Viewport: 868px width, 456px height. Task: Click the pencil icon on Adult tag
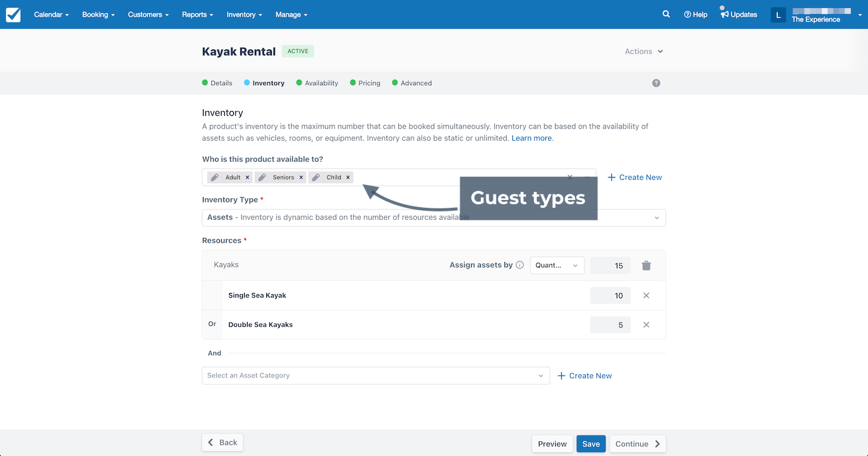pos(215,178)
